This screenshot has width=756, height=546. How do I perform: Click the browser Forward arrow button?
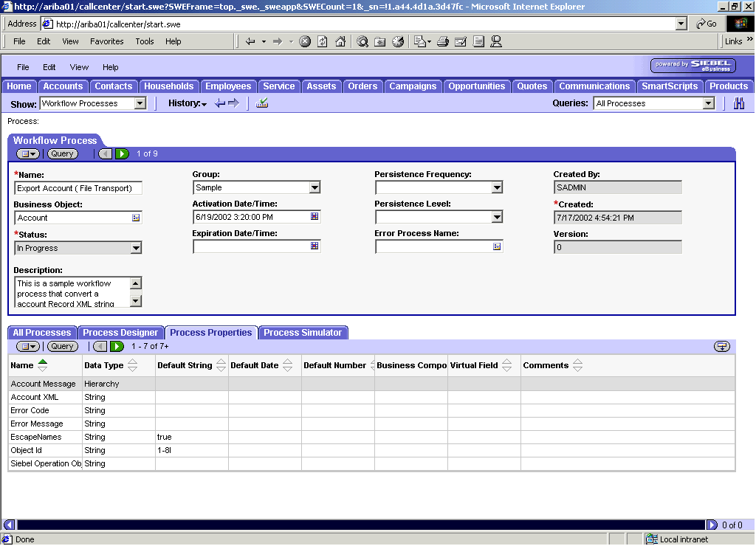(278, 41)
